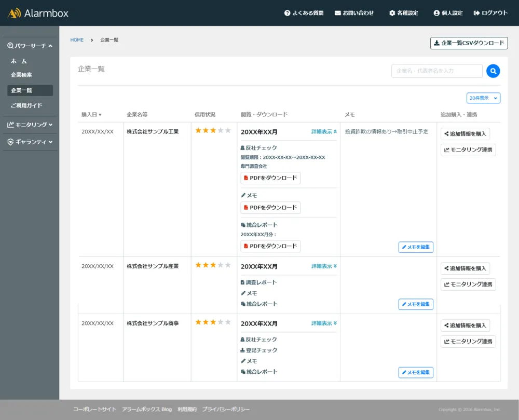Click 調査レポート item for サンプル産業
The width and height of the screenshot is (519, 420).
[x=258, y=282]
